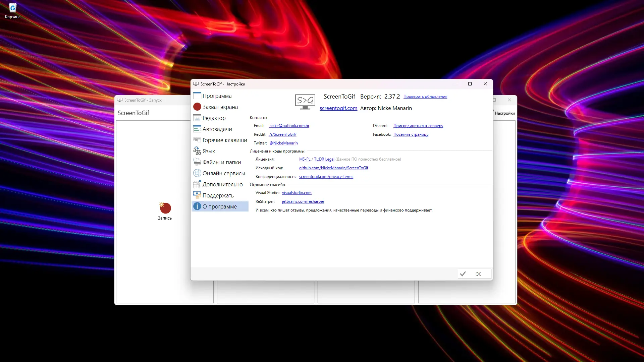Switch to the Редактор settings tab
This screenshot has height=362, width=644.
214,118
